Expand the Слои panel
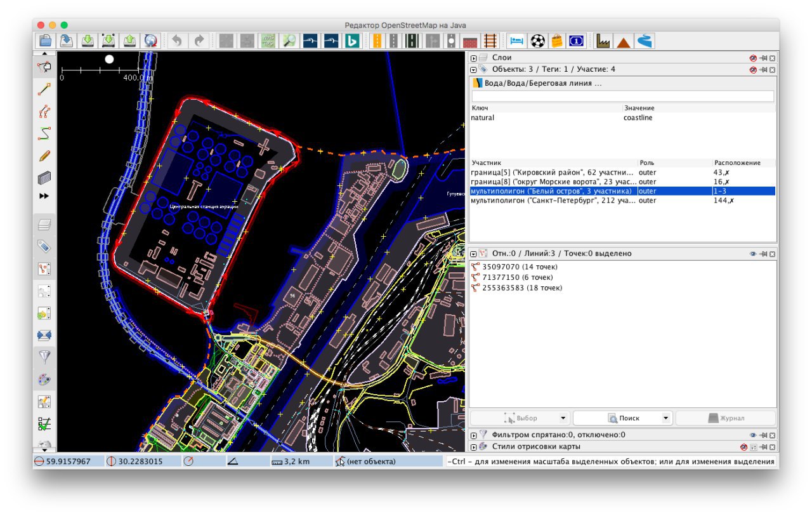The height and width of the screenshot is (516, 812). (473, 58)
